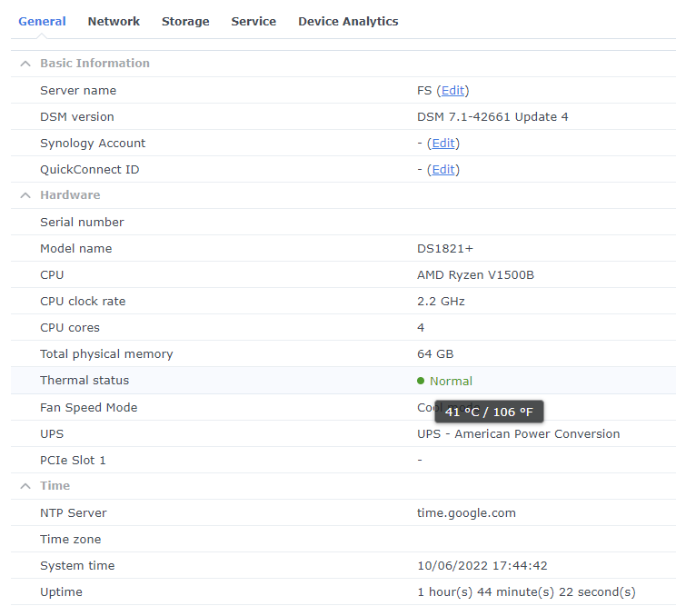Click the DS1821+ model name value
The height and width of the screenshot is (616, 676).
click(445, 249)
